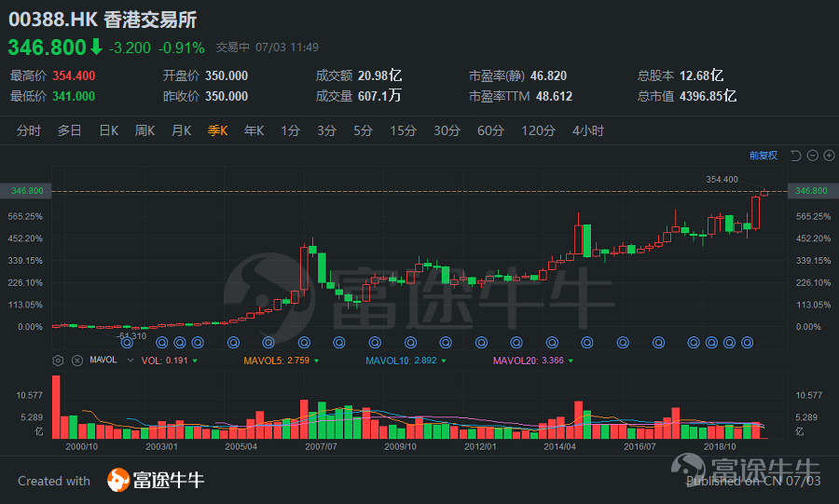Image resolution: width=839 pixels, height=504 pixels.
Task: Click the 成交额 value 20.98亿
Action: (x=380, y=75)
